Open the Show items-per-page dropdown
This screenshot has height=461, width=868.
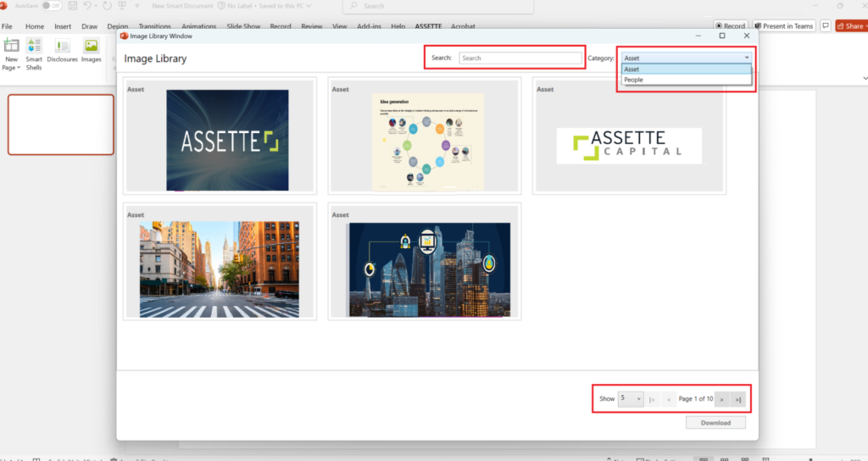(x=631, y=398)
